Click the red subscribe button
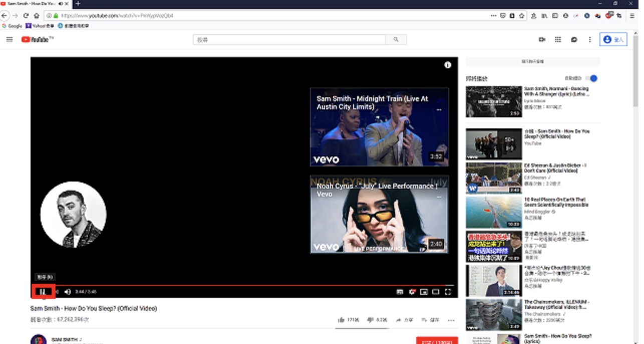This screenshot has width=644, height=344. 437,340
